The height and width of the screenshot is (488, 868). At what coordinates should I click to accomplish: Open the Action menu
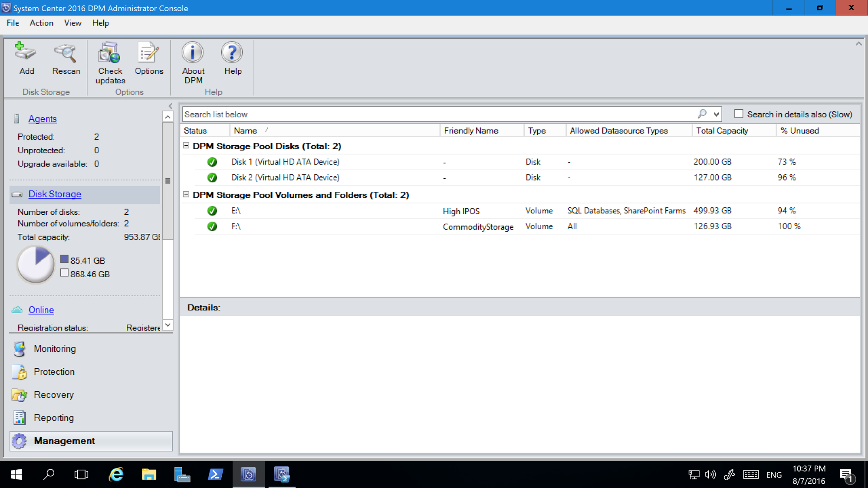[x=42, y=23]
